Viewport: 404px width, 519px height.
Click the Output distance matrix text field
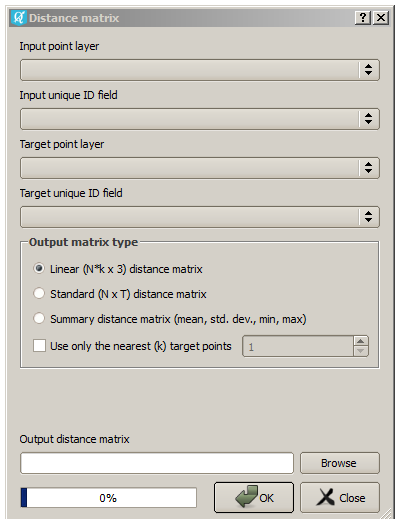tap(157, 463)
